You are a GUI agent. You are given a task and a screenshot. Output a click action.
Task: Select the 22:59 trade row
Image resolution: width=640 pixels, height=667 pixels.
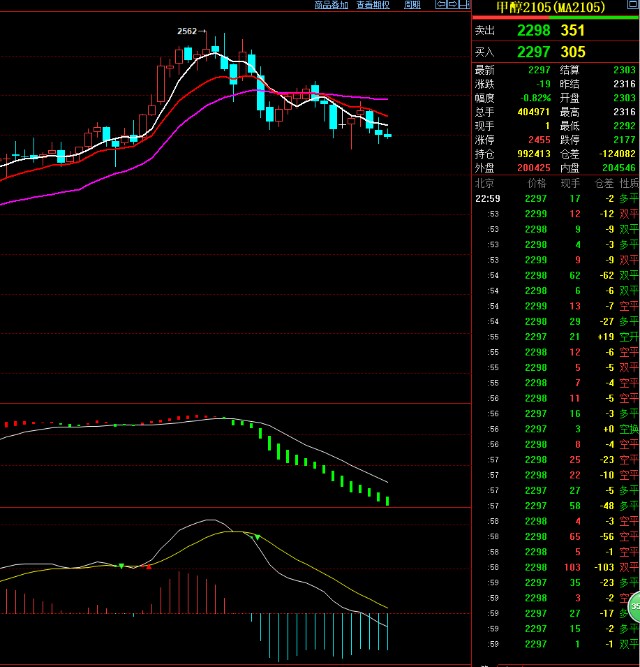click(x=555, y=198)
